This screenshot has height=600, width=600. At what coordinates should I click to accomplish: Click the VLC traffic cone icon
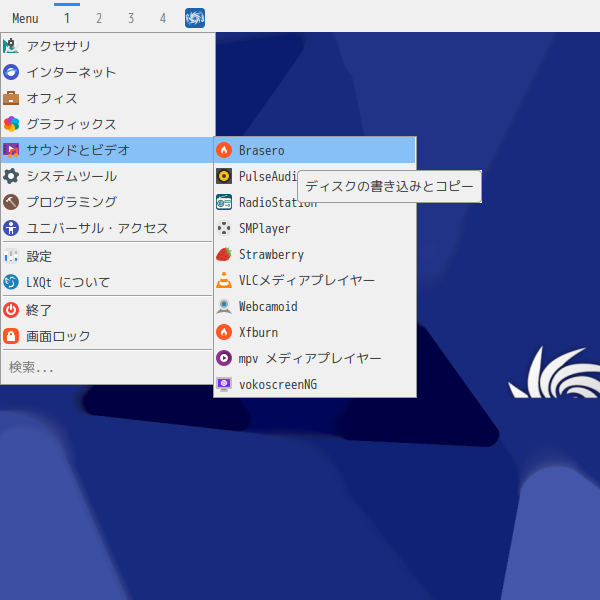coord(224,280)
